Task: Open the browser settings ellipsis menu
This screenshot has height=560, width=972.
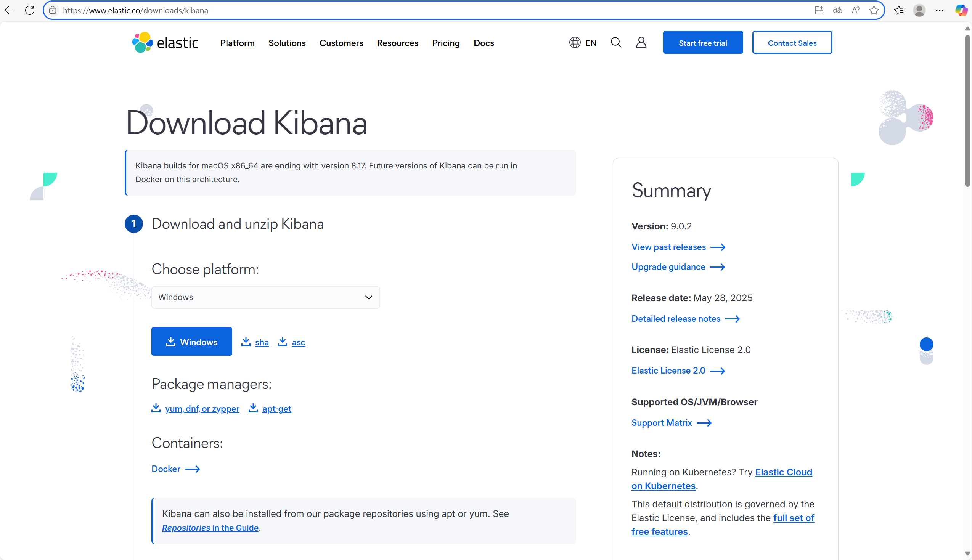Action: (x=939, y=10)
